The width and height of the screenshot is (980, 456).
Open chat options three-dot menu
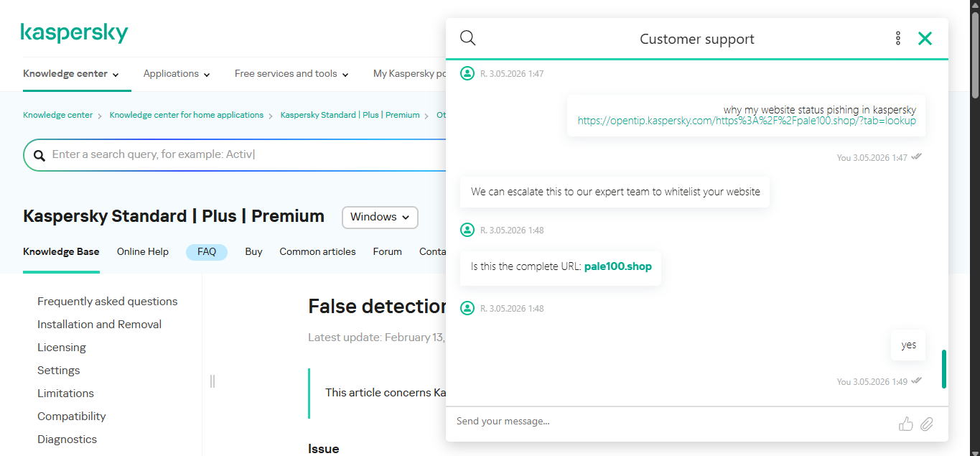click(x=897, y=38)
